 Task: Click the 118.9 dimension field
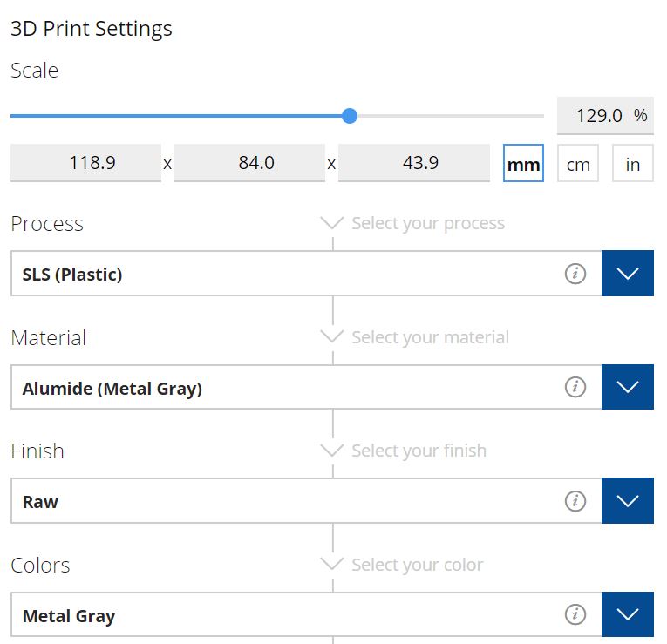tap(86, 163)
